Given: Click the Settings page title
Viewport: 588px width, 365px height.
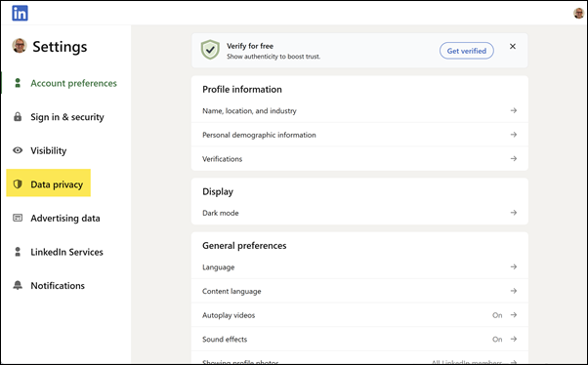Looking at the screenshot, I should [60, 47].
